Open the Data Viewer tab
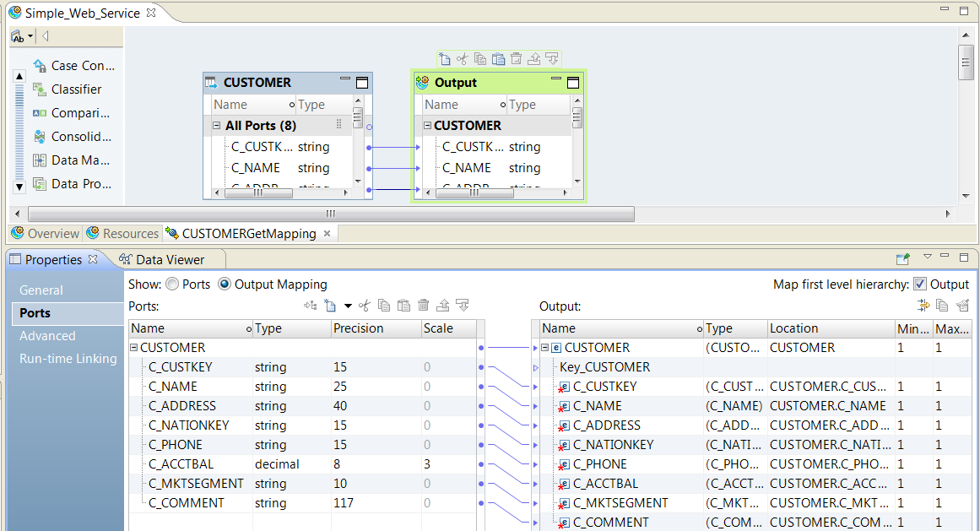The height and width of the screenshot is (531, 980). pyautogui.click(x=163, y=259)
